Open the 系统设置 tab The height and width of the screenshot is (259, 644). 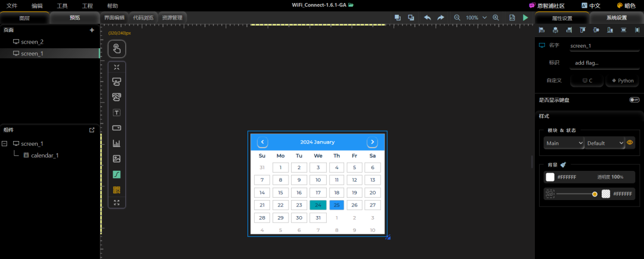[617, 18]
